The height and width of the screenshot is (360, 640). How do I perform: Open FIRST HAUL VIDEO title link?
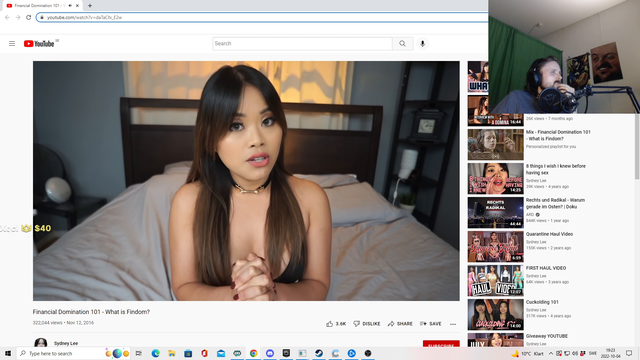point(546,268)
